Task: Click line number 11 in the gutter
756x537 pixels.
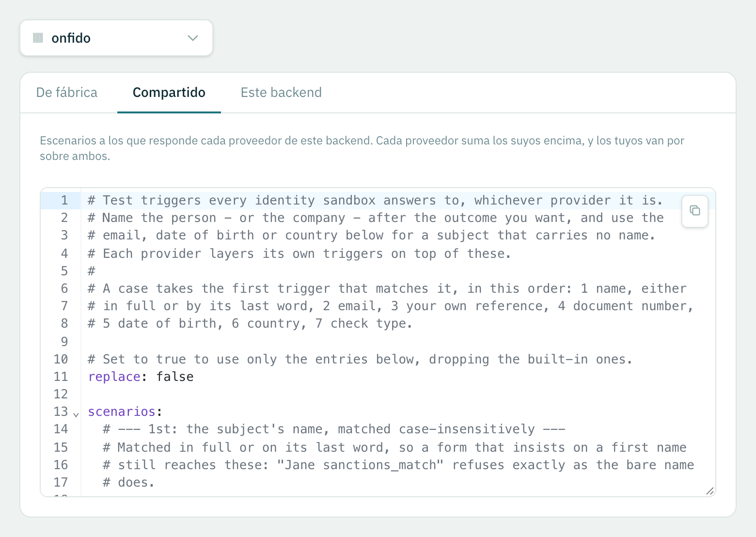Action: tap(61, 377)
